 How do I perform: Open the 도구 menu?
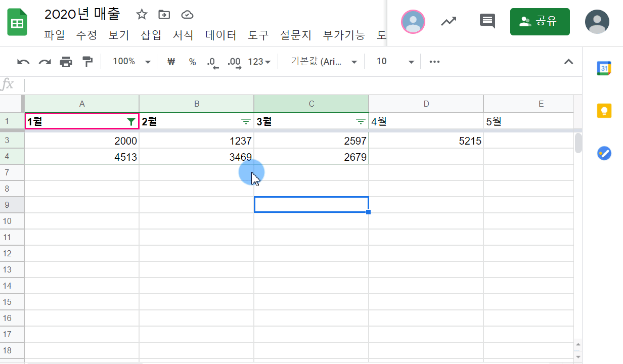(x=258, y=35)
